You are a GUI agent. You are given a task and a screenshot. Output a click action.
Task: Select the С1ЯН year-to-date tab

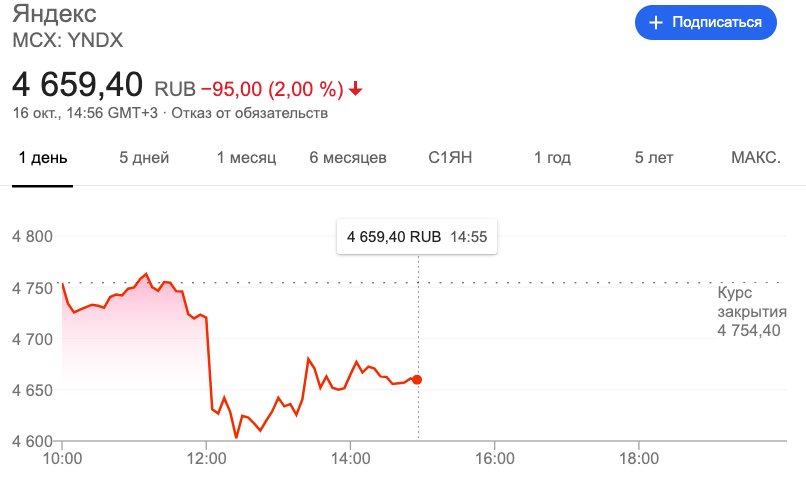pos(450,157)
